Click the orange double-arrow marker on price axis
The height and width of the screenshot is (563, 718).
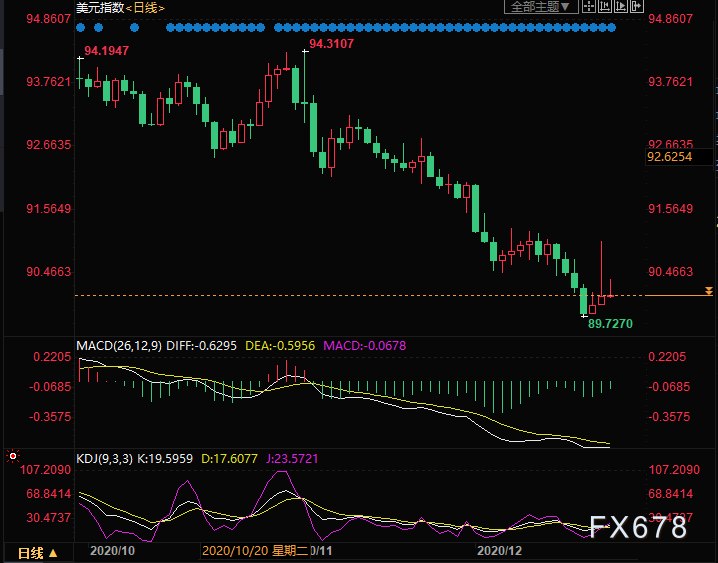[x=709, y=291]
